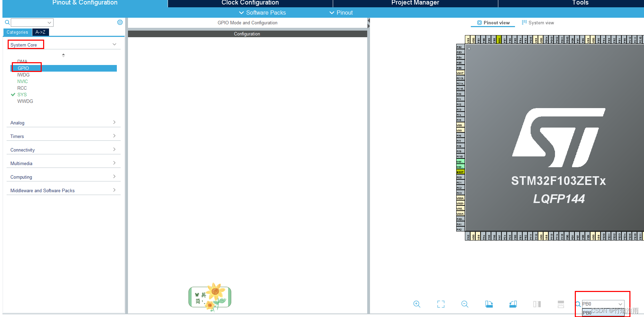Rotate the chip counter-clockwise icon
Viewport: 644px width, 317px height.
(x=513, y=304)
